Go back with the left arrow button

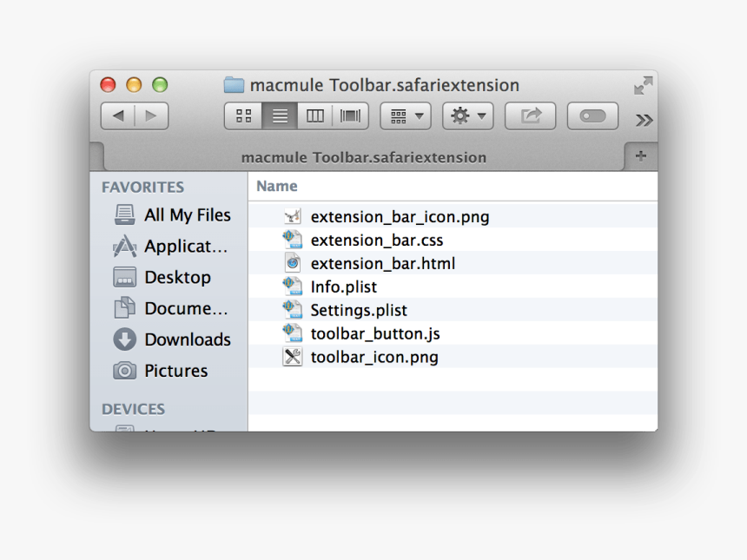click(x=117, y=115)
